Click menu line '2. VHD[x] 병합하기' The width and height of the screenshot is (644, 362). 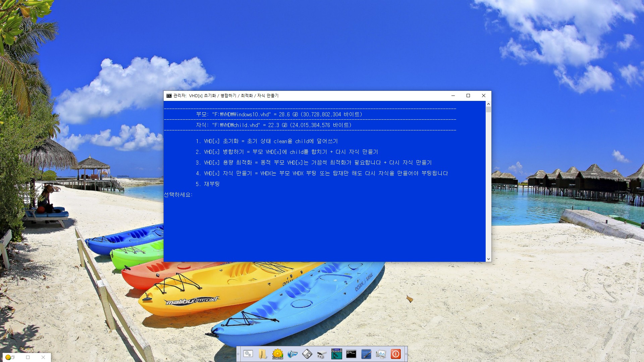point(287,152)
